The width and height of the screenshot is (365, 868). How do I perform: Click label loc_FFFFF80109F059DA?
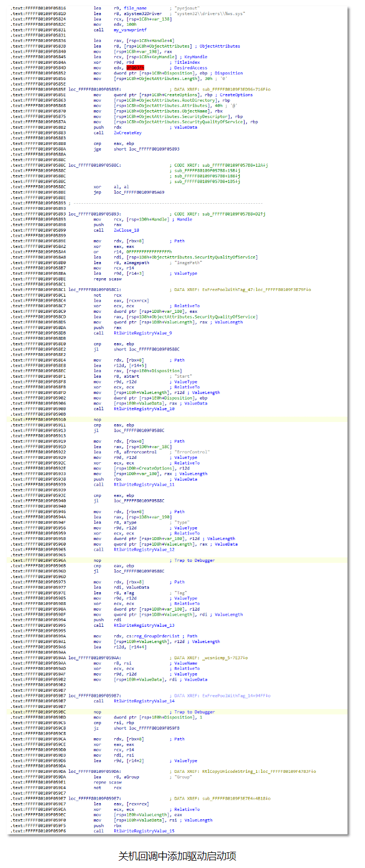click(94, 772)
